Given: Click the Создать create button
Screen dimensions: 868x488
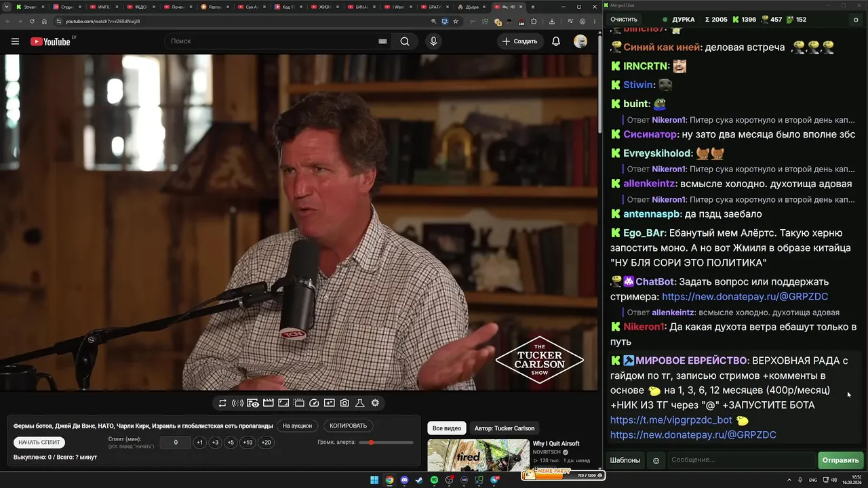Looking at the screenshot, I should point(519,41).
